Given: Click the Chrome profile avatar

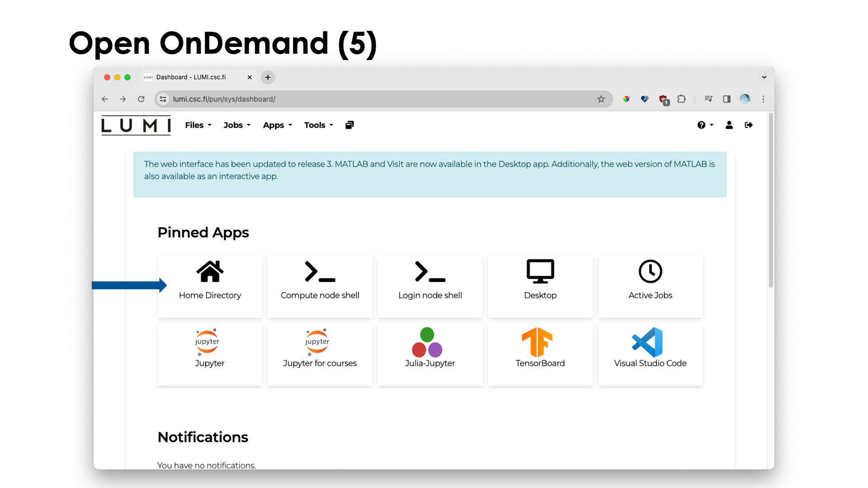Looking at the screenshot, I should pos(745,99).
